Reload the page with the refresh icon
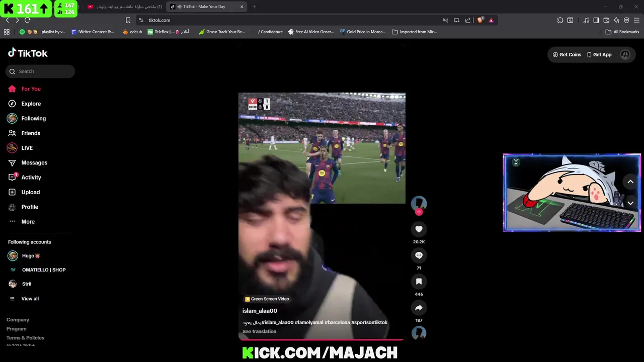 pyautogui.click(x=27, y=20)
